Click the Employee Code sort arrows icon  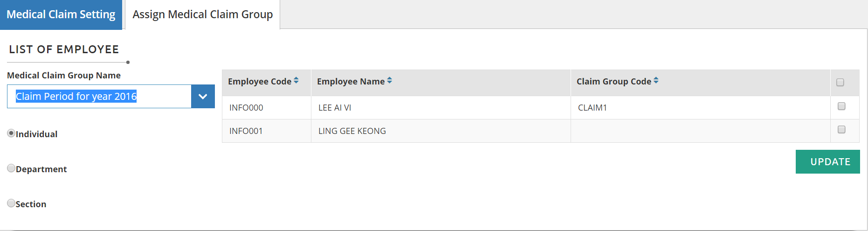pyautogui.click(x=296, y=81)
